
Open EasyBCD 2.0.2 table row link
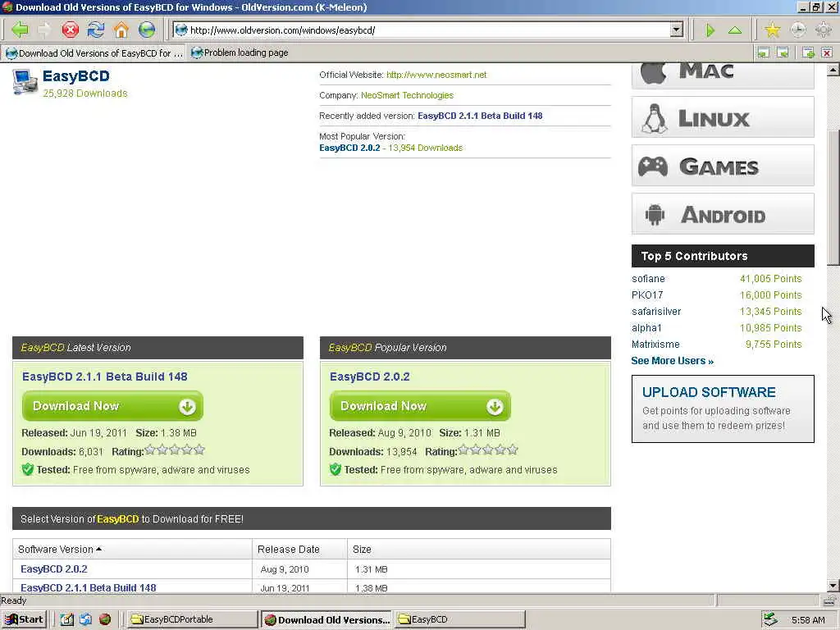coord(53,569)
